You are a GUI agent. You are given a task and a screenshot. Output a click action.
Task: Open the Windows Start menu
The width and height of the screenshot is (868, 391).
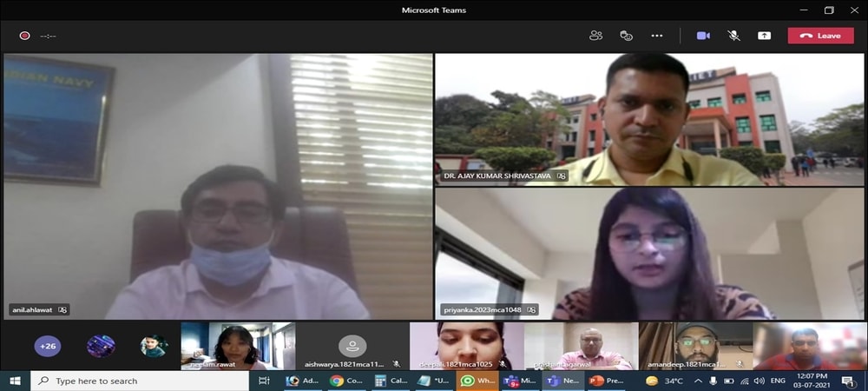(x=15, y=381)
